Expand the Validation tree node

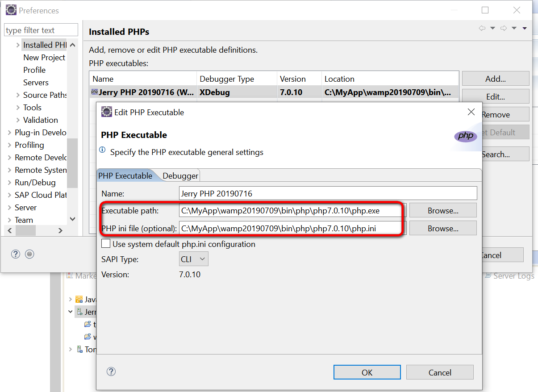[18, 120]
